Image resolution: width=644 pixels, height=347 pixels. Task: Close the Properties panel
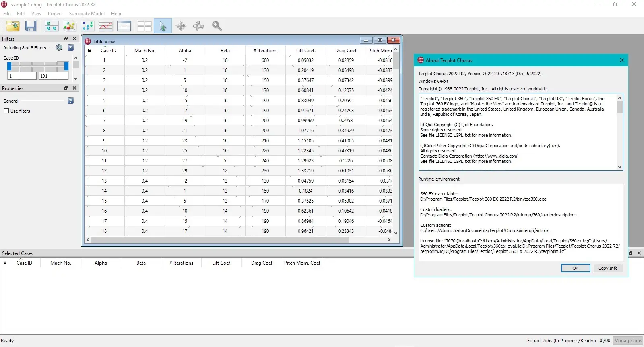click(74, 88)
